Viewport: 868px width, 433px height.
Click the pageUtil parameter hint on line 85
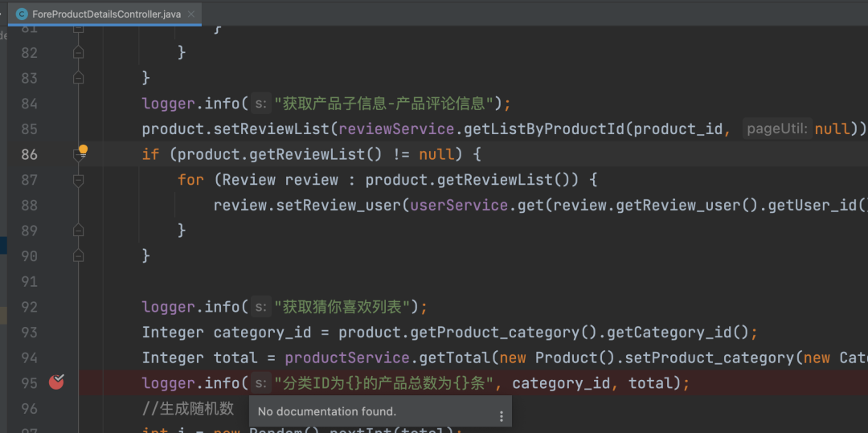pos(777,129)
